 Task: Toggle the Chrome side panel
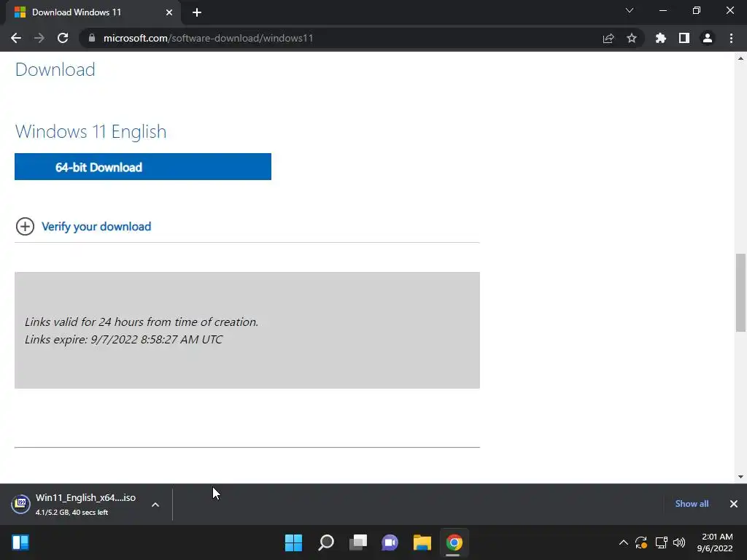[x=684, y=38]
